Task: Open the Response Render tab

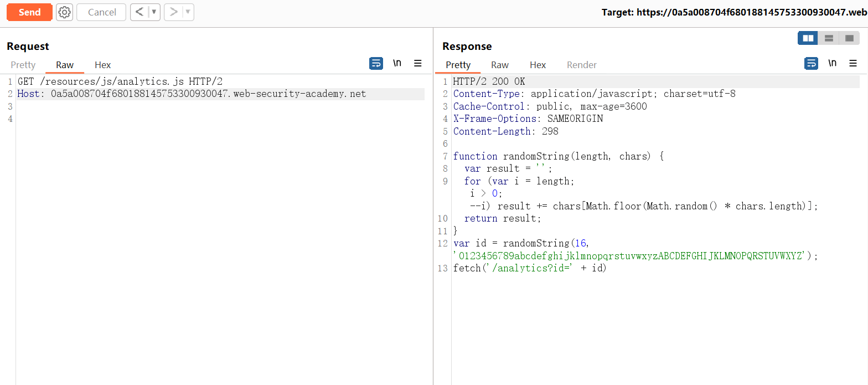Action: coord(581,65)
